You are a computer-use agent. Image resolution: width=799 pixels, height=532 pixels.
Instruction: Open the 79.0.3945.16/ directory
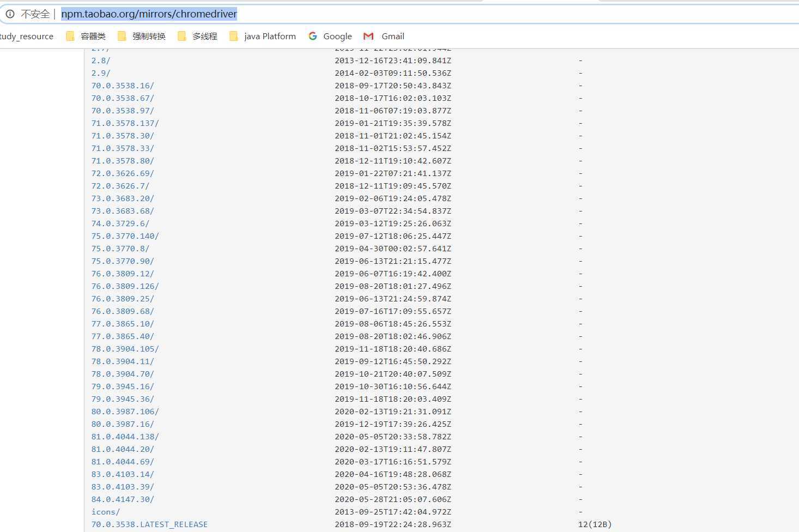[123, 386]
